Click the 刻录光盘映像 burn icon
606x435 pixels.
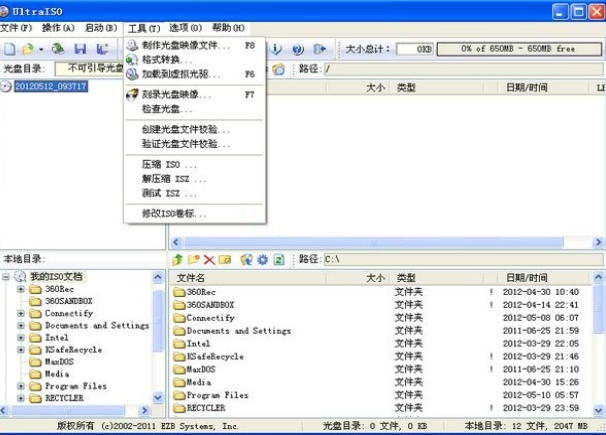pos(132,95)
